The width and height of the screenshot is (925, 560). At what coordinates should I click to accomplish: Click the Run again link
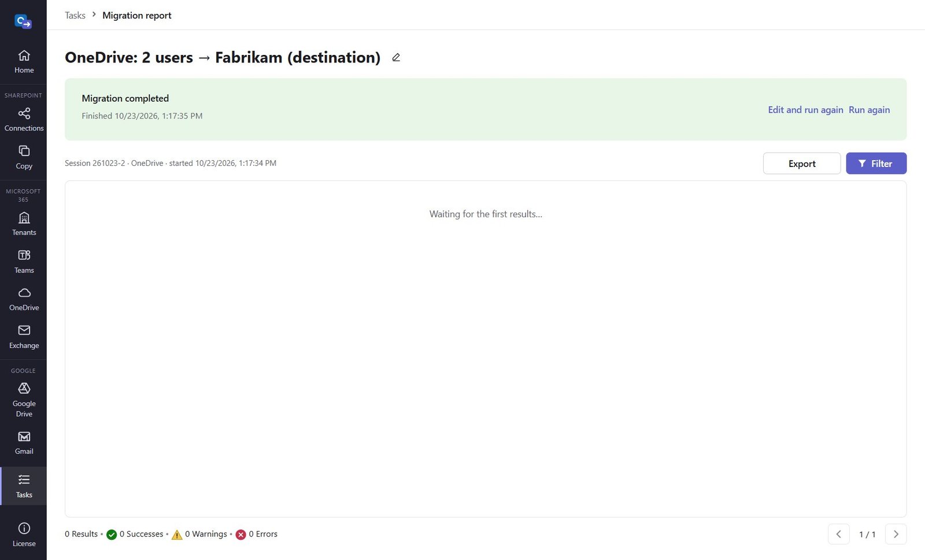pos(869,110)
